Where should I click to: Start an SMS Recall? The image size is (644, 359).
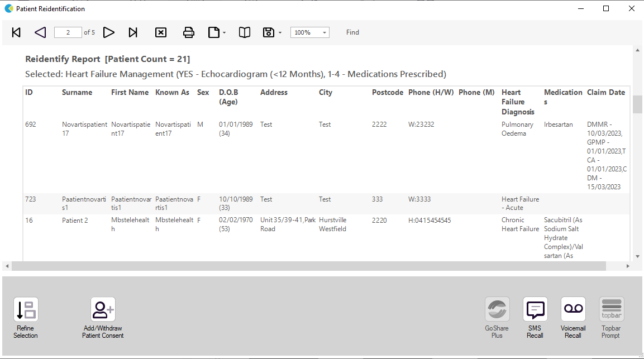click(x=535, y=318)
